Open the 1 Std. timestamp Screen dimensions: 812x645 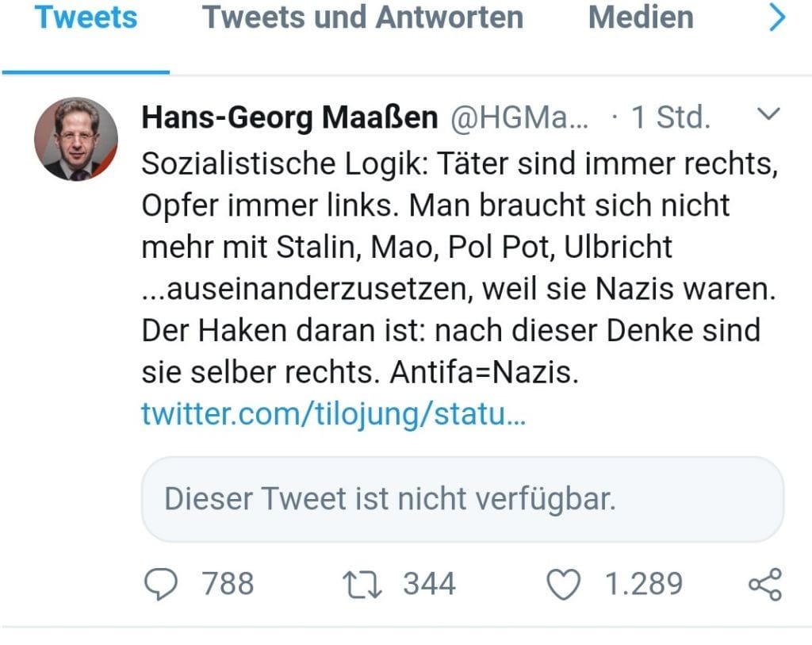pyautogui.click(x=671, y=117)
